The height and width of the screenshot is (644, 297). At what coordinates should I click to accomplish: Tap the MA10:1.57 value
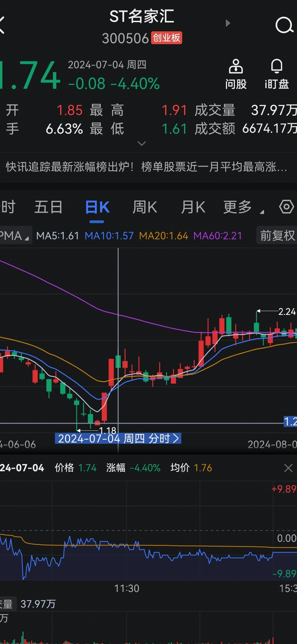[x=109, y=236]
